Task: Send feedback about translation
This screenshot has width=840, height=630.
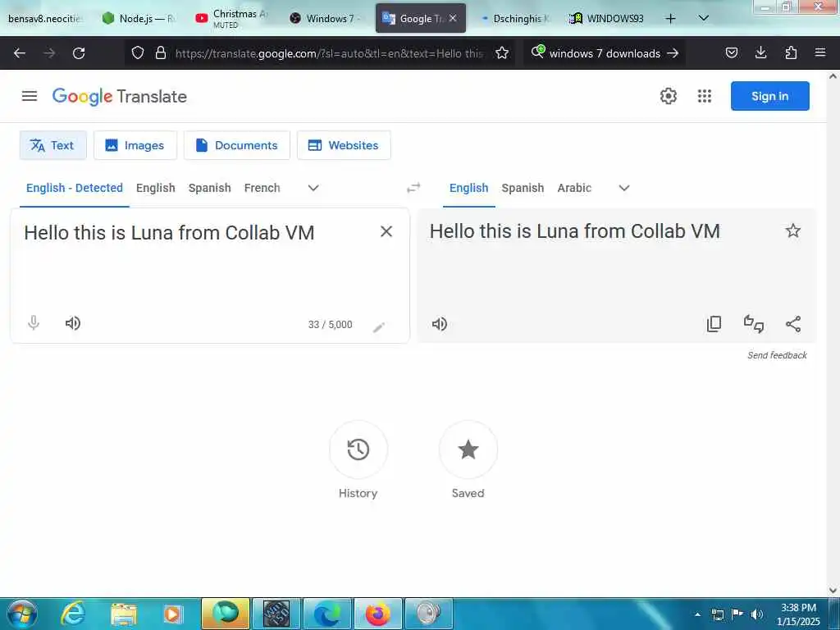Action: pyautogui.click(x=777, y=355)
